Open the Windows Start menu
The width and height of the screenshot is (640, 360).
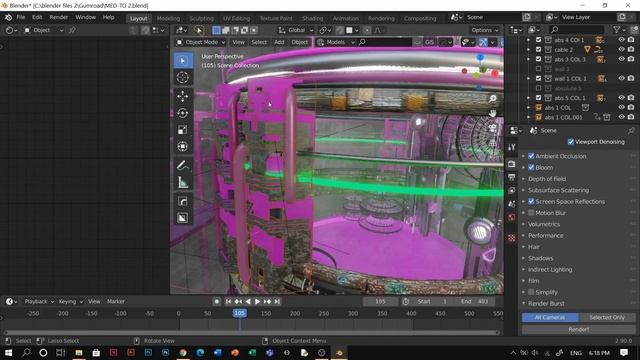[8, 353]
